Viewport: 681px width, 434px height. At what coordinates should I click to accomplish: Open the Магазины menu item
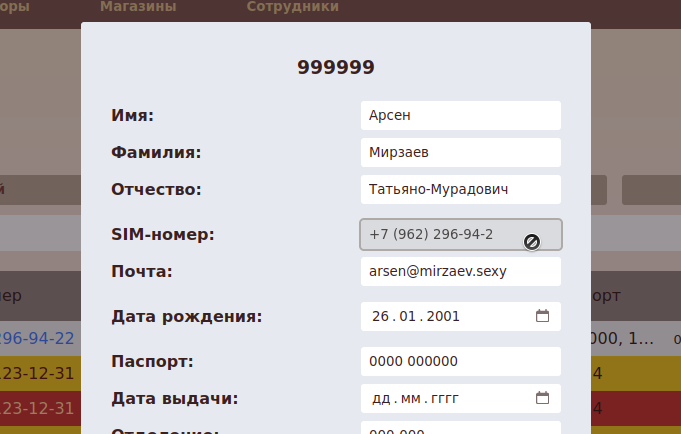[138, 7]
